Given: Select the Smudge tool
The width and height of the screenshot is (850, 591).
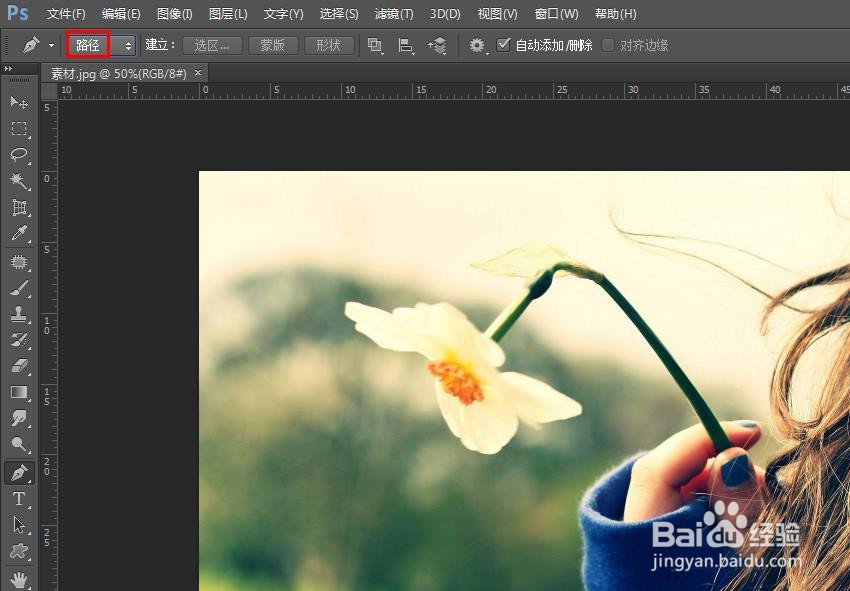Looking at the screenshot, I should pos(19,419).
